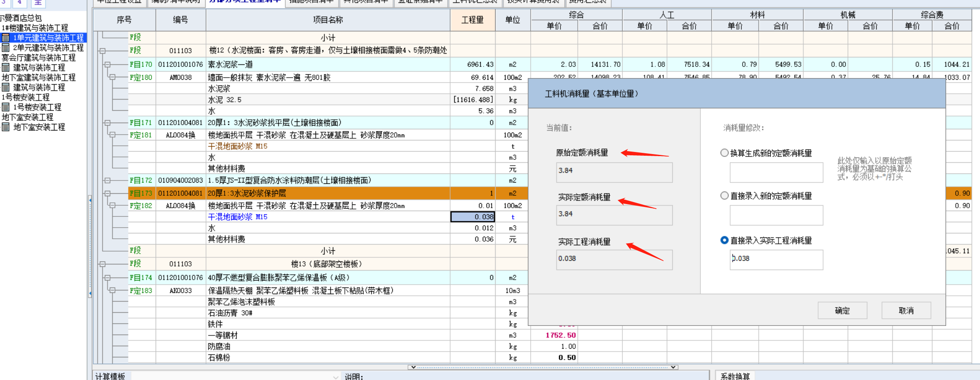The width and height of the screenshot is (980, 380).
Task: Click the sheet icon beside 1单元建筑与装饰工程
Action: click(6, 38)
